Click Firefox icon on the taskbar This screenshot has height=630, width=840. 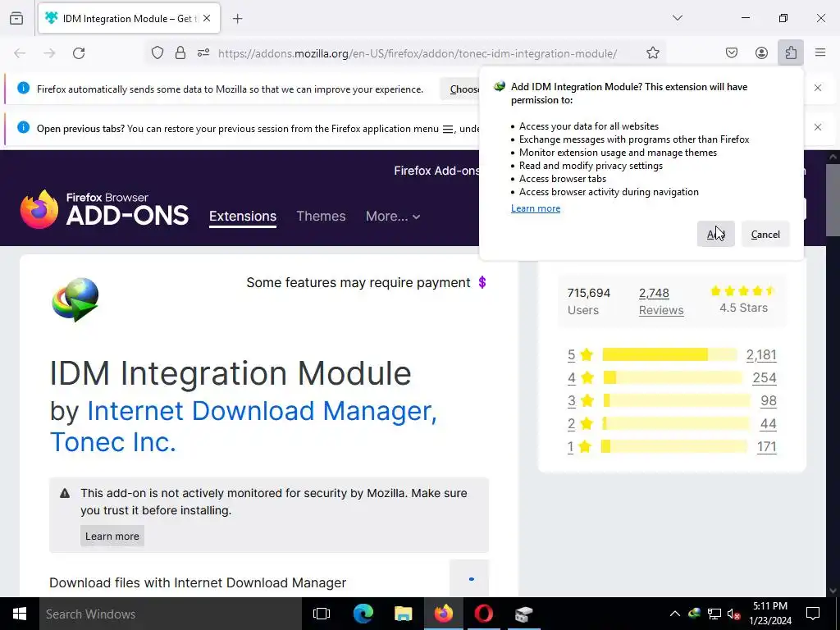pyautogui.click(x=444, y=614)
